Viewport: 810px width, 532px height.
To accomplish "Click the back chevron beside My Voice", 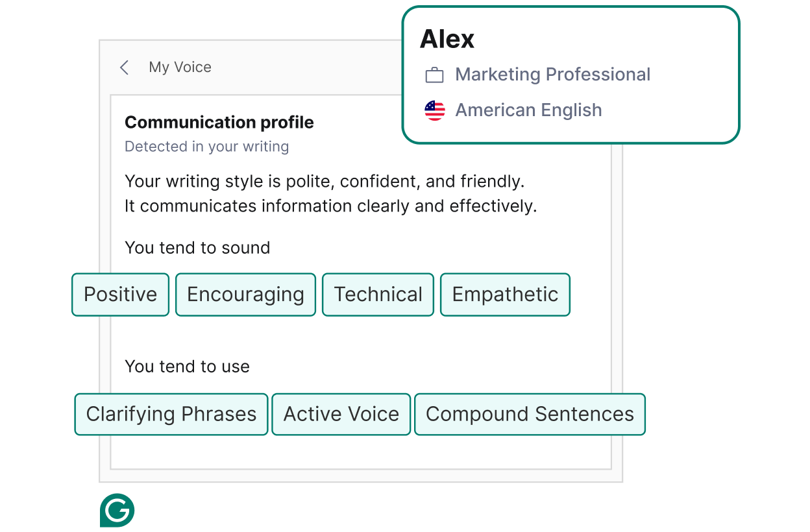I will click(124, 67).
